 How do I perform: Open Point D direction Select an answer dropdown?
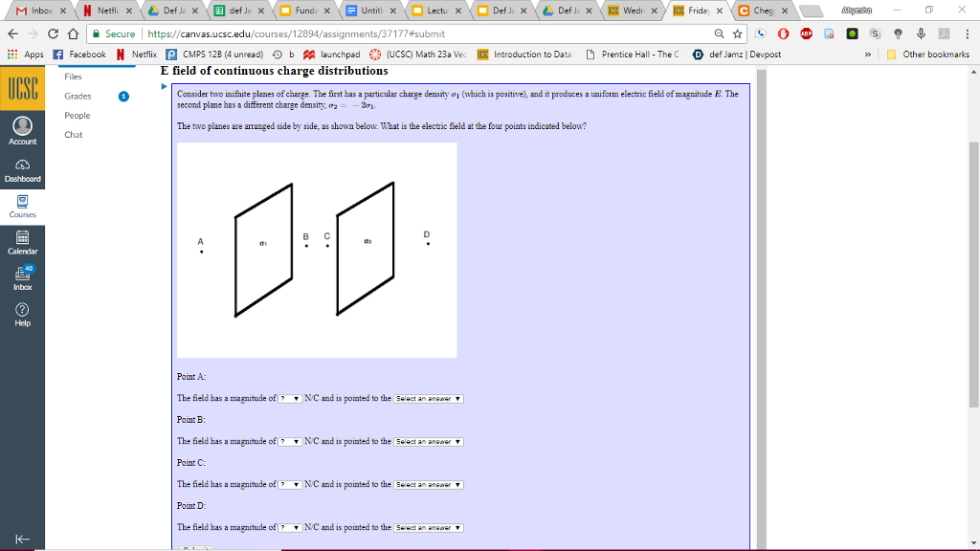(428, 528)
